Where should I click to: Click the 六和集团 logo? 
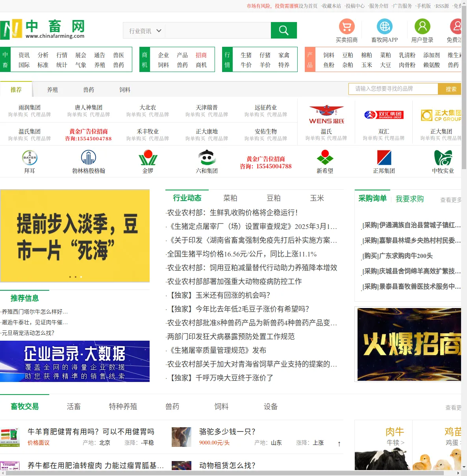207,158
